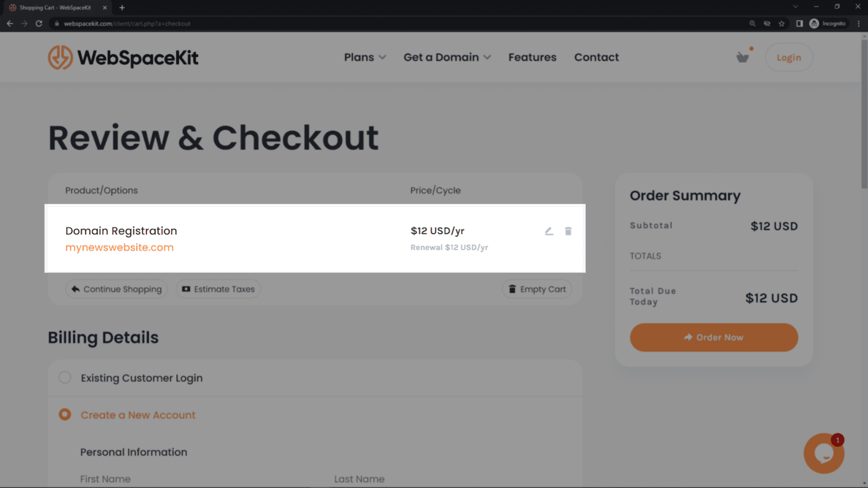The width and height of the screenshot is (868, 488).
Task: Open the live chat bubble
Action: [x=824, y=453]
